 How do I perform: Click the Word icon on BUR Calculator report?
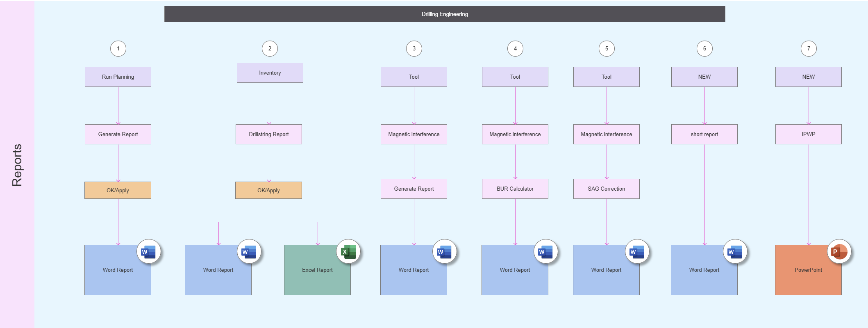pos(545,252)
